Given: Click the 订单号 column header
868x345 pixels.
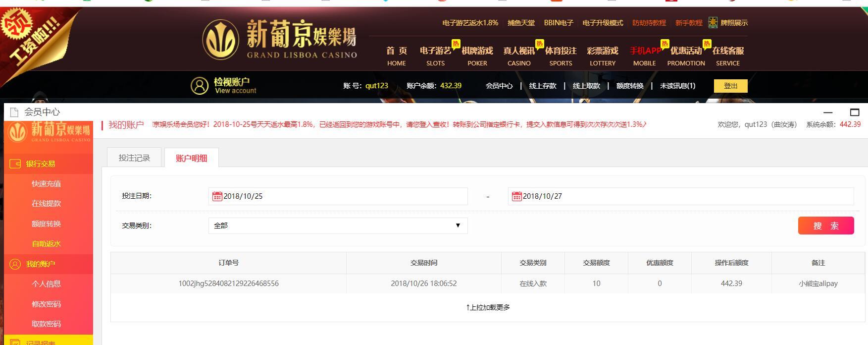Looking at the screenshot, I should tap(228, 263).
